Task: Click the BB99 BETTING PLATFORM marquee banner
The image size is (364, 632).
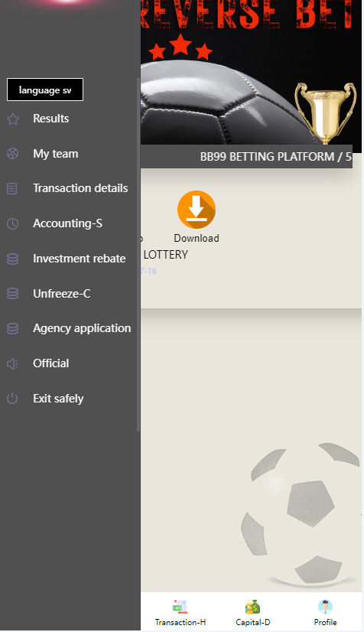Action: pos(246,156)
